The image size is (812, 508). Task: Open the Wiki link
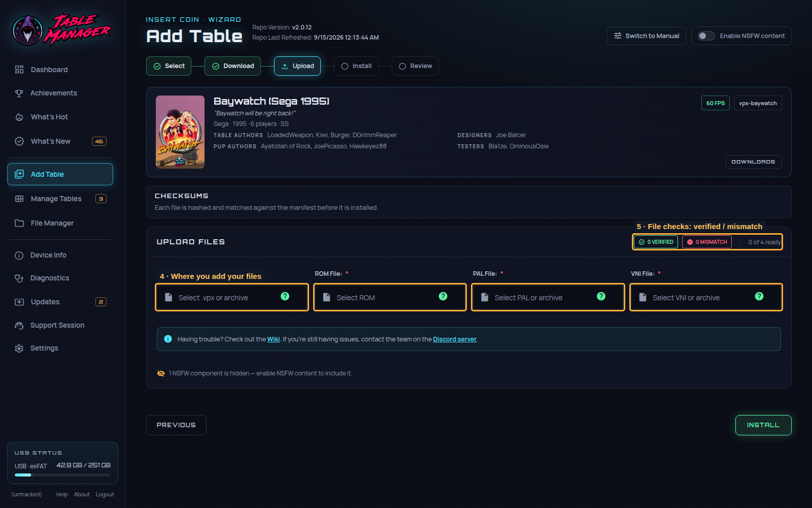click(274, 339)
